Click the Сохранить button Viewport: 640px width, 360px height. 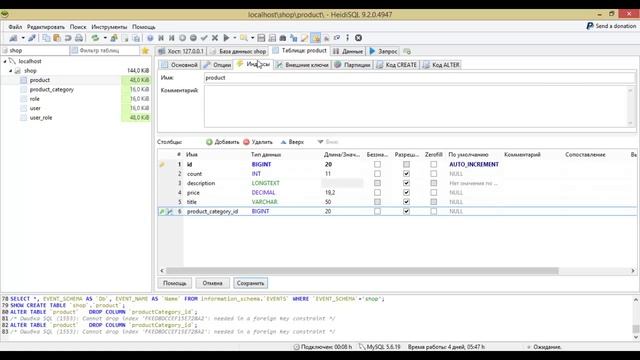250,283
